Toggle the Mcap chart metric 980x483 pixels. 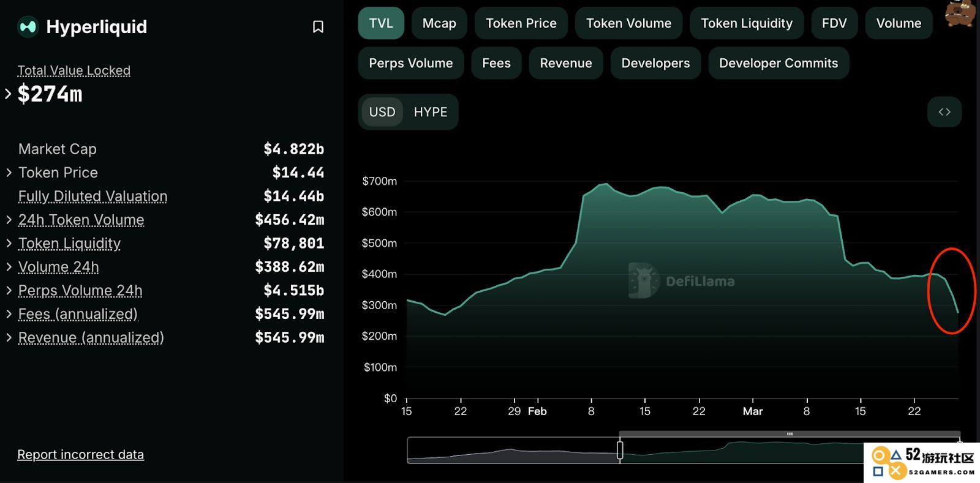coord(439,23)
